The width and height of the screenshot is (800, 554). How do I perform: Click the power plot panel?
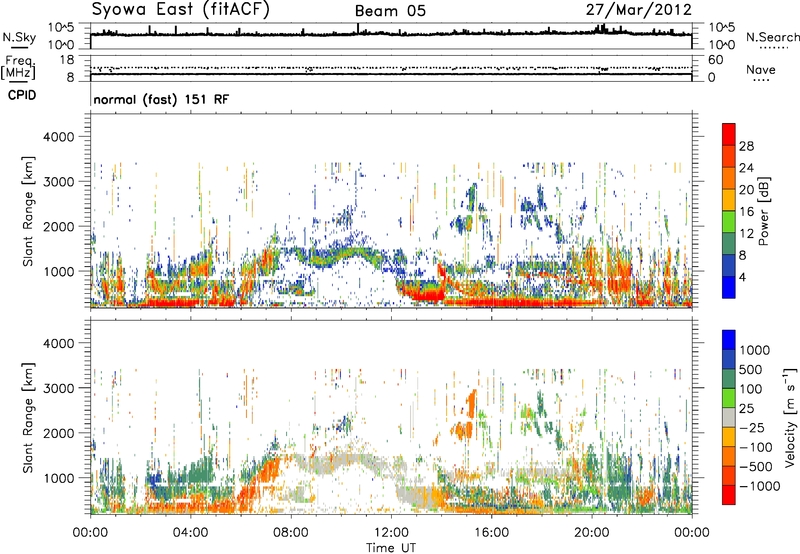[391, 211]
